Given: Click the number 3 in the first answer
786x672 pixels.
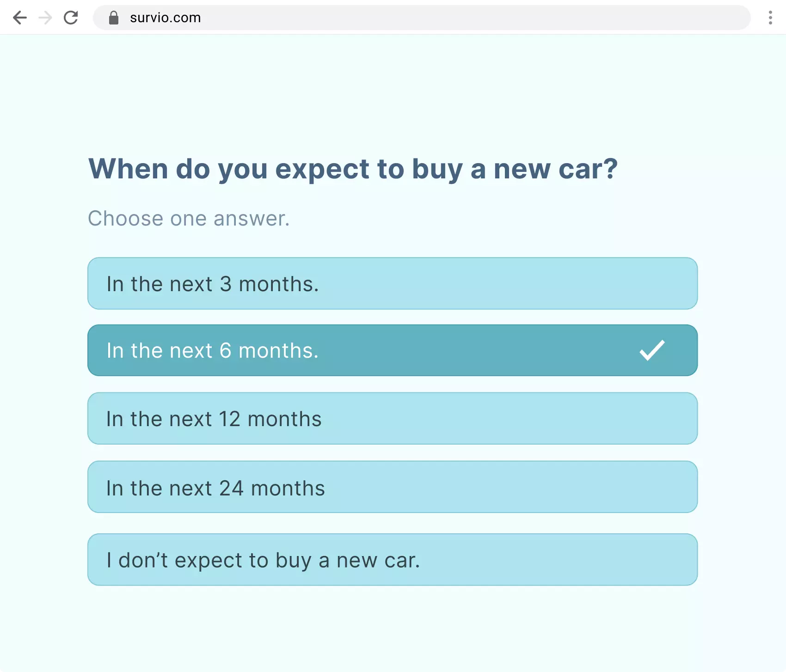Looking at the screenshot, I should tap(226, 284).
